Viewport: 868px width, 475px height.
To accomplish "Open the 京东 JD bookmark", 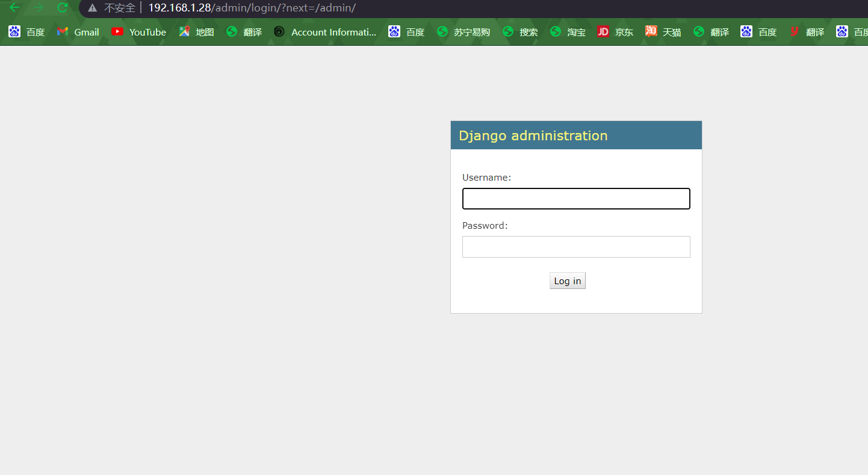I will [615, 32].
